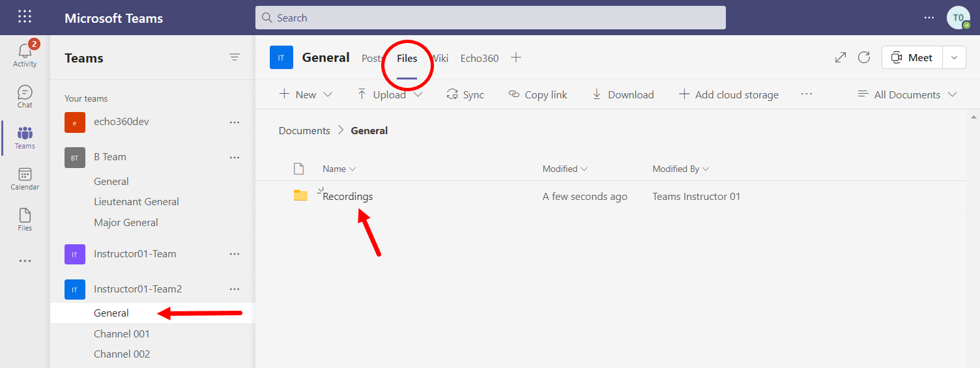
Task: Open Upload dropdown
Action: click(390, 94)
